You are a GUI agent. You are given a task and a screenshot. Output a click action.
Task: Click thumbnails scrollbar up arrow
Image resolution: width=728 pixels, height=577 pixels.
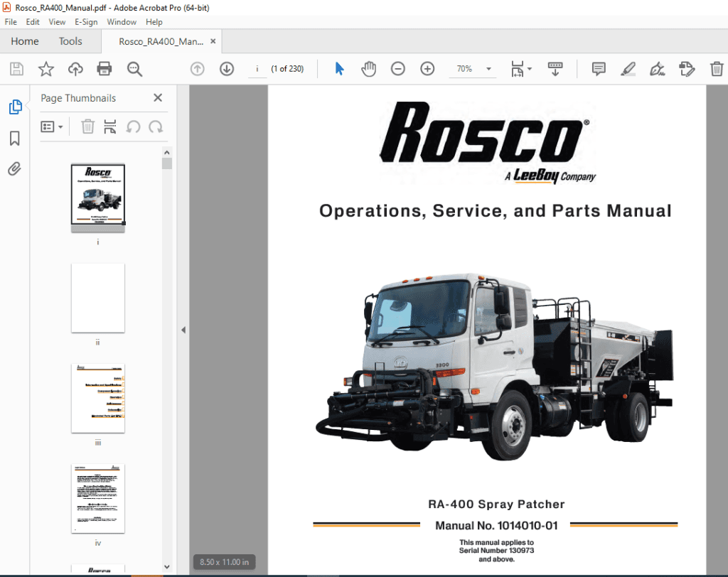pos(167,153)
